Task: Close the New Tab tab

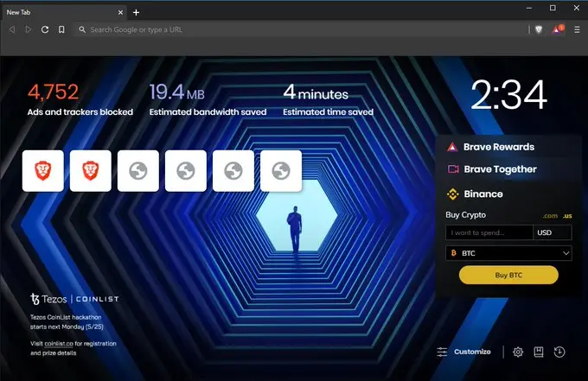Action: (120, 12)
